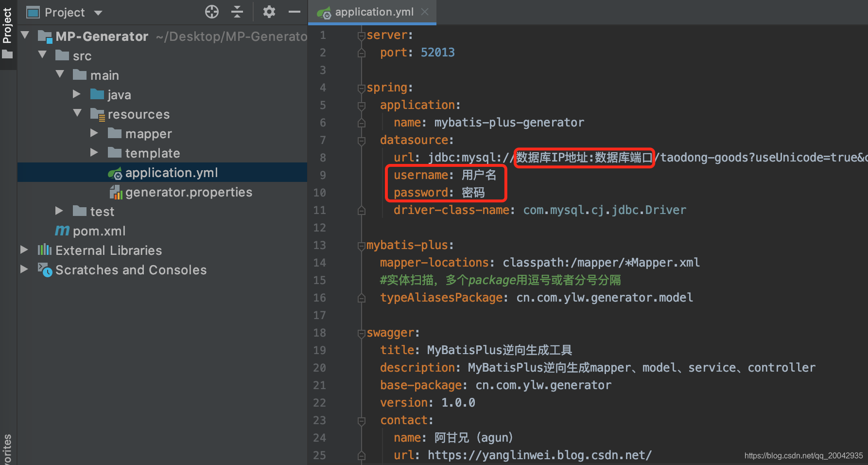The width and height of the screenshot is (868, 465).
Task: Select generator.properties file in tree
Action: click(189, 192)
